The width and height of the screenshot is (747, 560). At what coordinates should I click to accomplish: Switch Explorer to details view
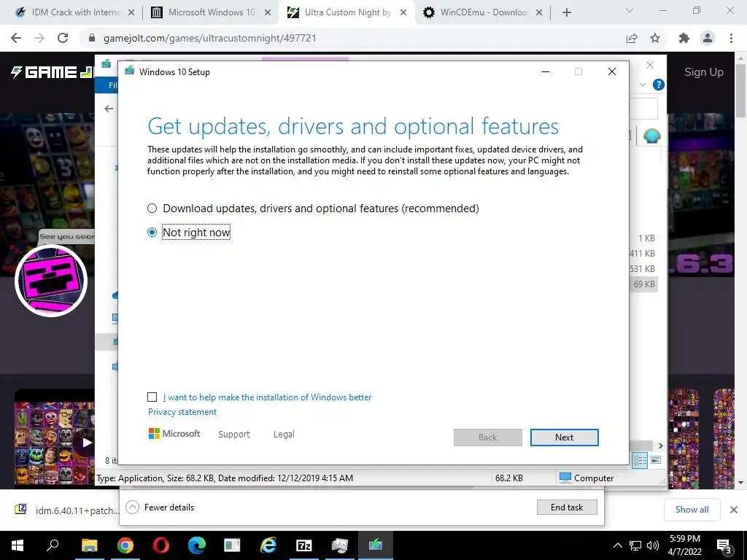point(640,460)
